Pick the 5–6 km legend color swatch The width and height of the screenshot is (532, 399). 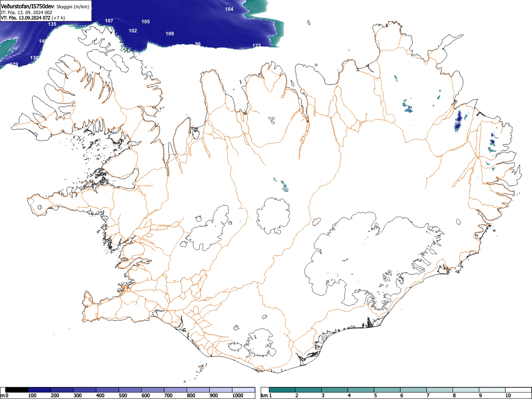coord(387,390)
